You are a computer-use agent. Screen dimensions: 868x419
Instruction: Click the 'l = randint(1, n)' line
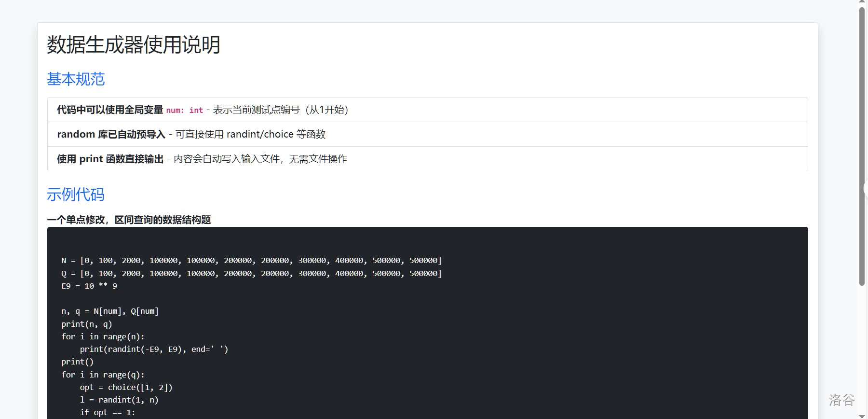point(119,400)
